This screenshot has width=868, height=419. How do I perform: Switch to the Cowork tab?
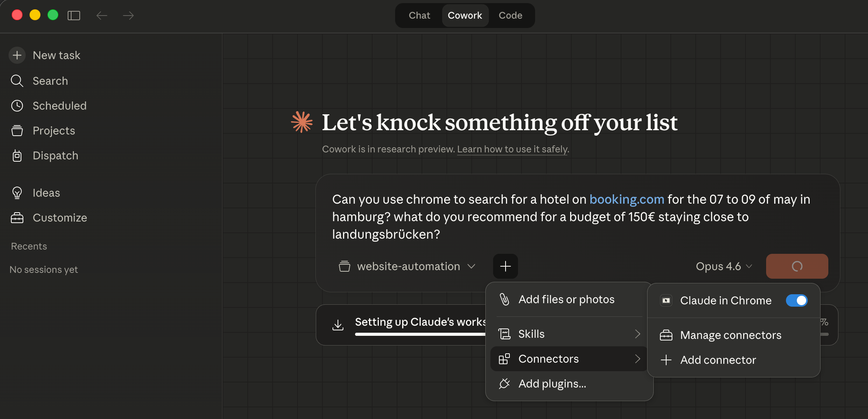tap(465, 16)
